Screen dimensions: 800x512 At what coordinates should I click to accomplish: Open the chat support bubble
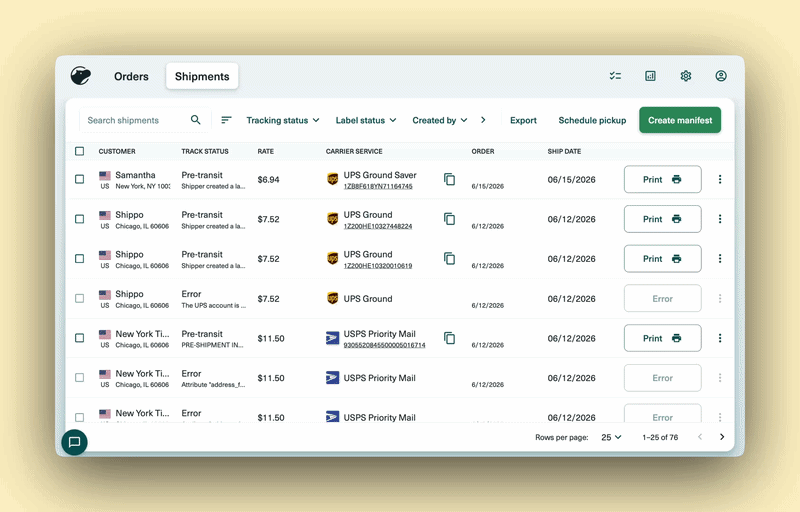coord(74,442)
